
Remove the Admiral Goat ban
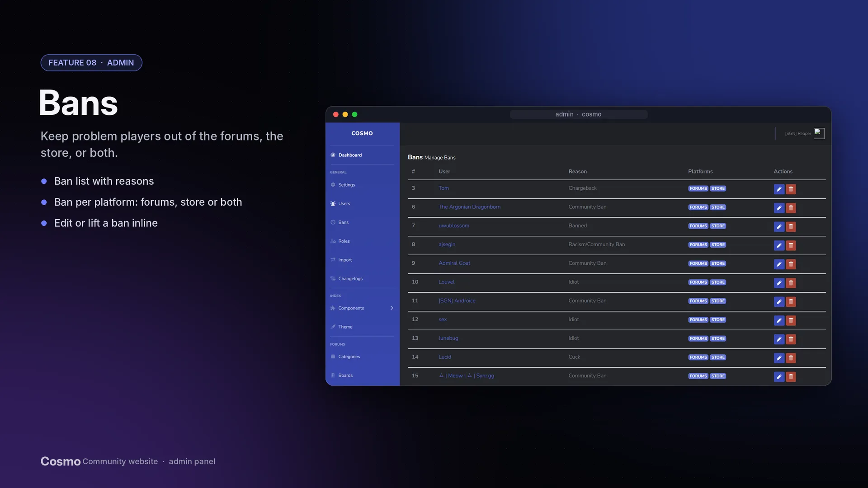[x=791, y=264]
